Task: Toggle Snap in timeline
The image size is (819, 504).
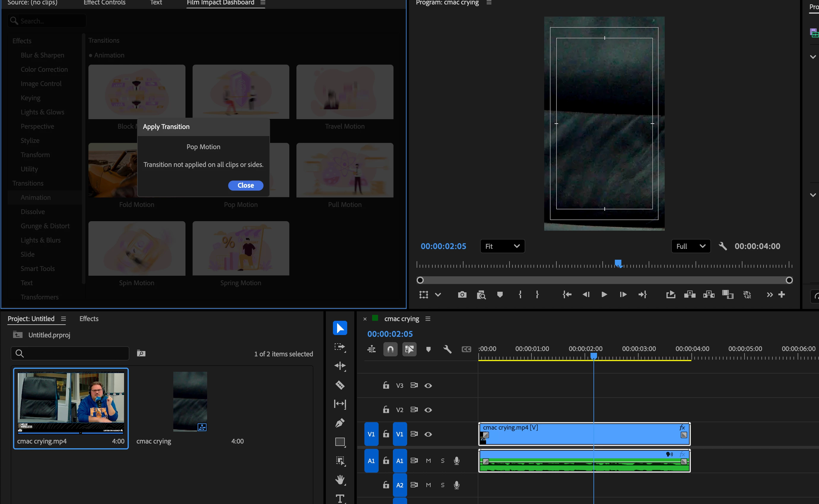Action: coord(390,349)
